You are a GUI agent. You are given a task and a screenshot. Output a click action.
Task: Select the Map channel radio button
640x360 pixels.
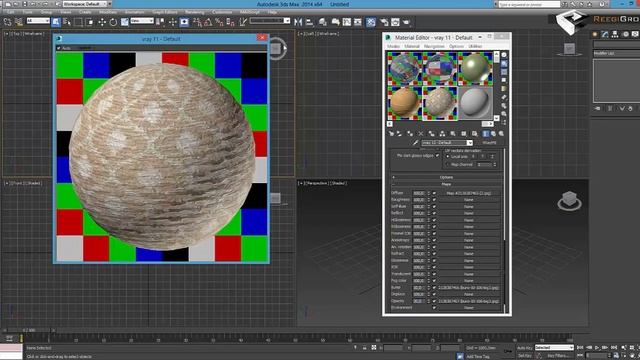tap(448, 164)
